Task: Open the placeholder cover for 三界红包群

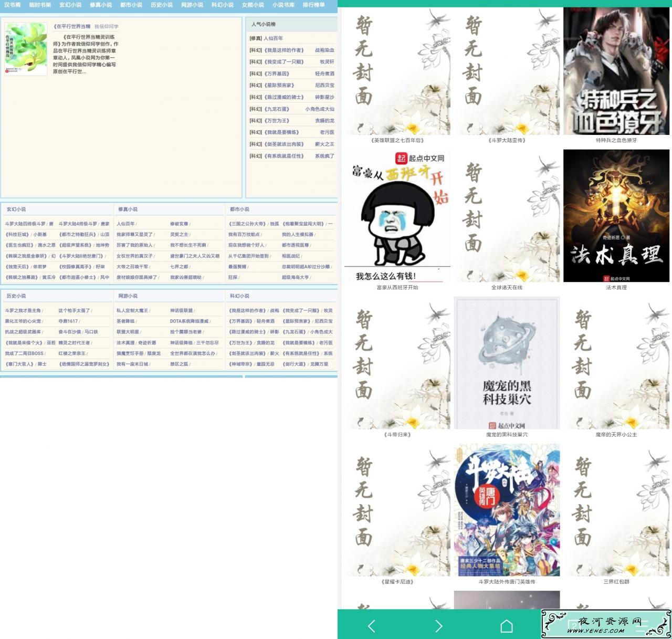Action: pos(616,510)
